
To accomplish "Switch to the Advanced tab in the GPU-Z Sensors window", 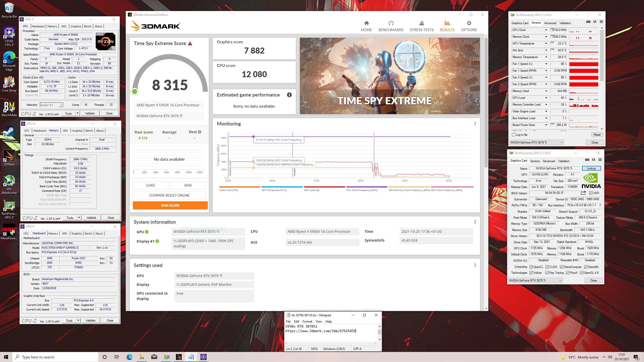I will [x=550, y=23].
